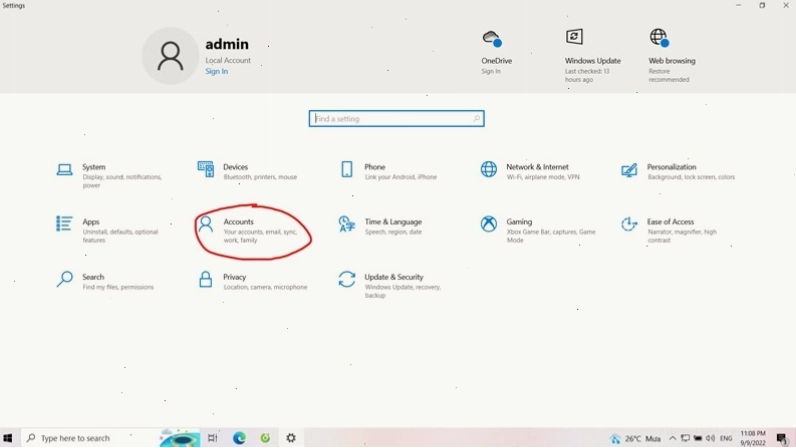Click the Sign In link under admin

coord(217,72)
